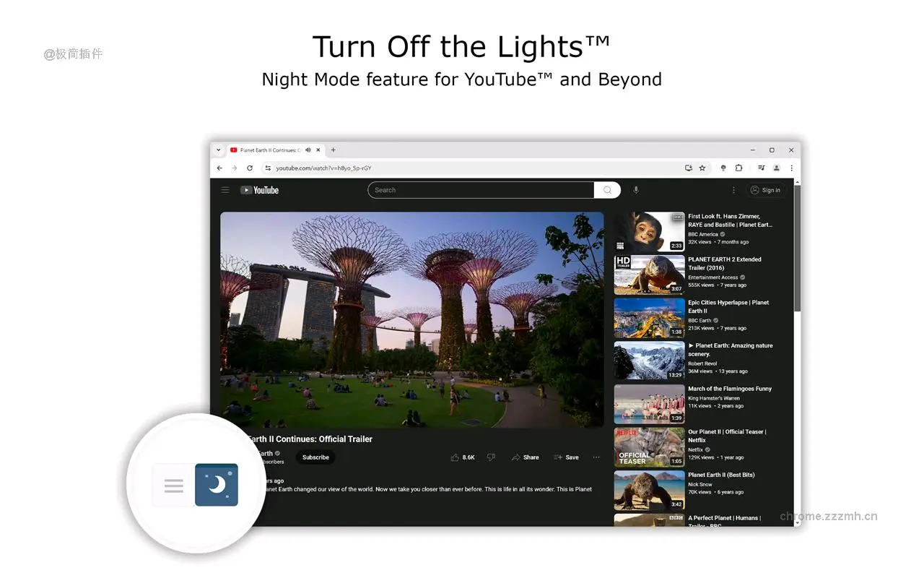Mute the tab using the speaker icon
The image size is (924, 578).
pyautogui.click(x=308, y=150)
